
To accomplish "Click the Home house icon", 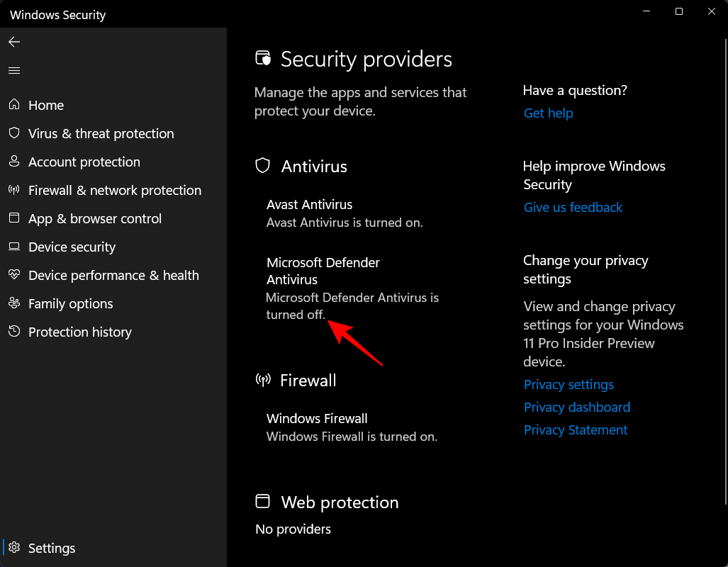I will tap(14, 105).
